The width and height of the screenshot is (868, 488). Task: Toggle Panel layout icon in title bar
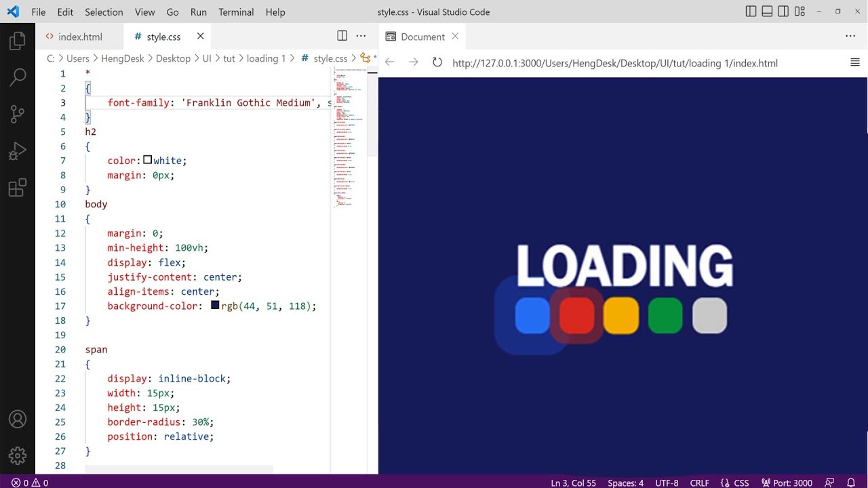pos(767,12)
